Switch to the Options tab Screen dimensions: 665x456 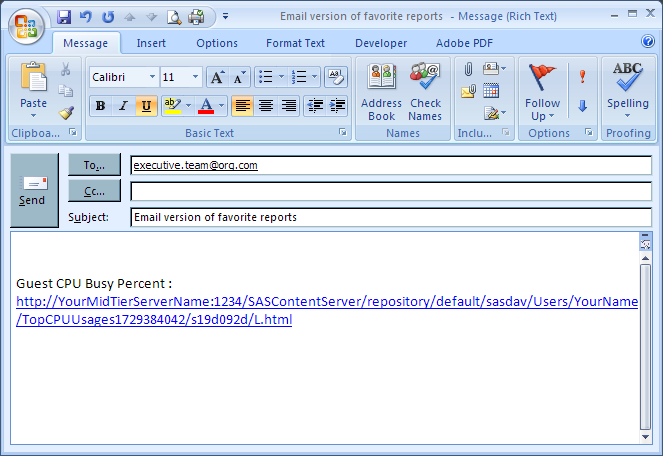pyautogui.click(x=217, y=43)
